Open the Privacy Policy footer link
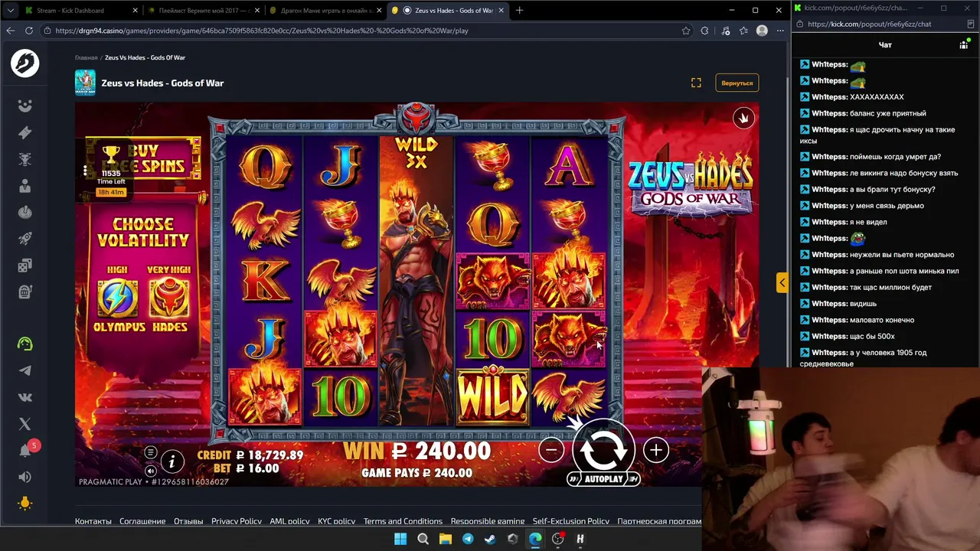Viewport: 980px width, 551px height. (x=237, y=521)
